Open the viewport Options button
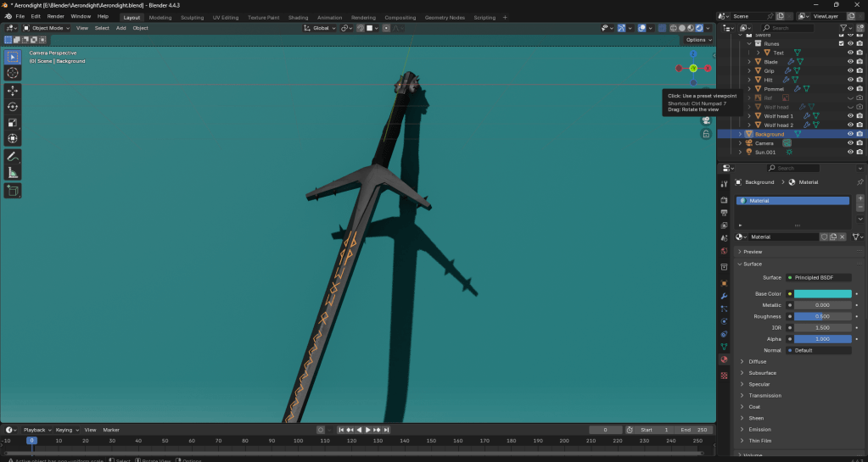Image resolution: width=868 pixels, height=462 pixels. (697, 40)
